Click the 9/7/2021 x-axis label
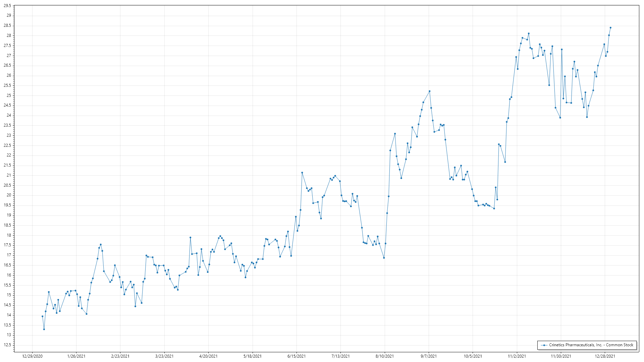Viewport: 644px width, 362px height. (429, 356)
